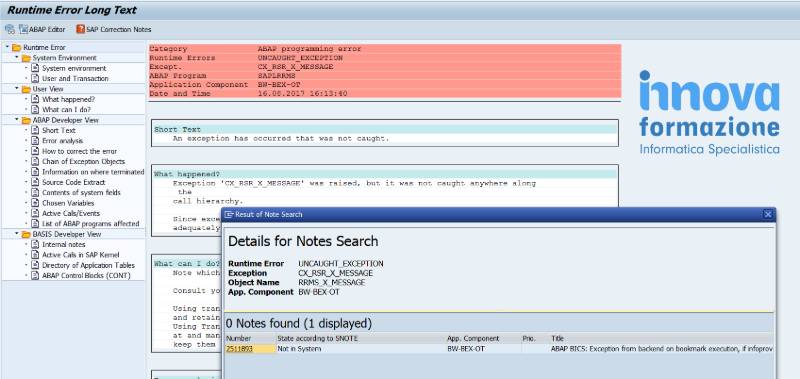
Task: Open Chain of Exception Objects
Action: [83, 162]
